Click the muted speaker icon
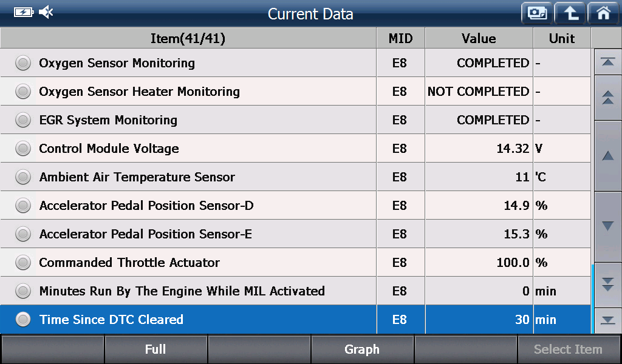 coord(46,12)
